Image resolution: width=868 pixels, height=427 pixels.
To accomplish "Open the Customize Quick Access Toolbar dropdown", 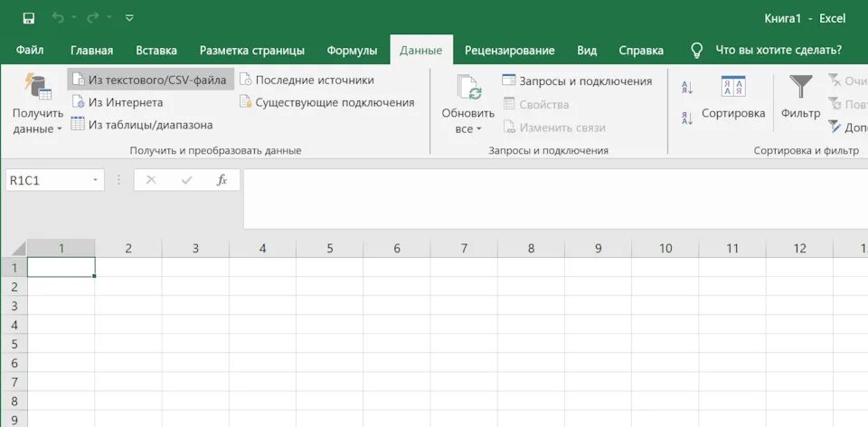I will point(129,18).
